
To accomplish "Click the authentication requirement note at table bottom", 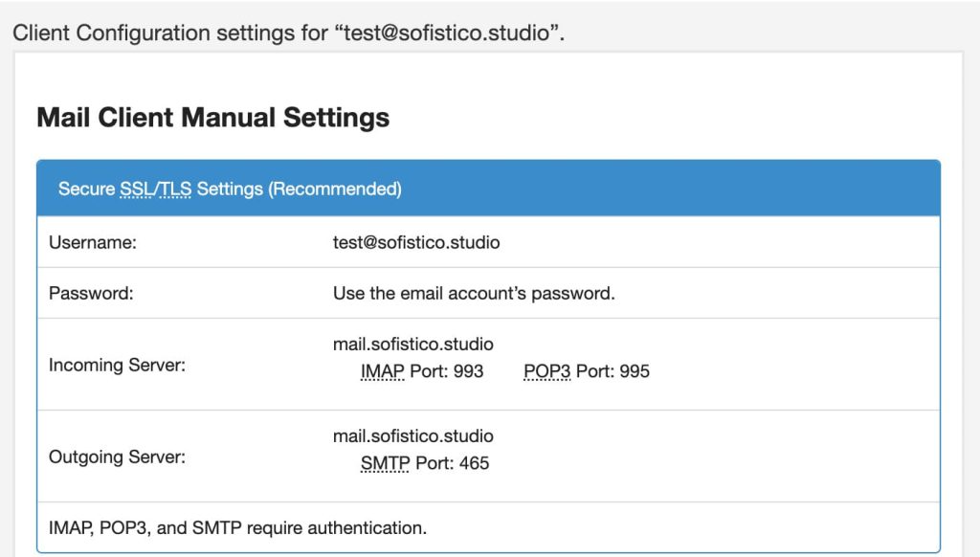I will coord(237,527).
